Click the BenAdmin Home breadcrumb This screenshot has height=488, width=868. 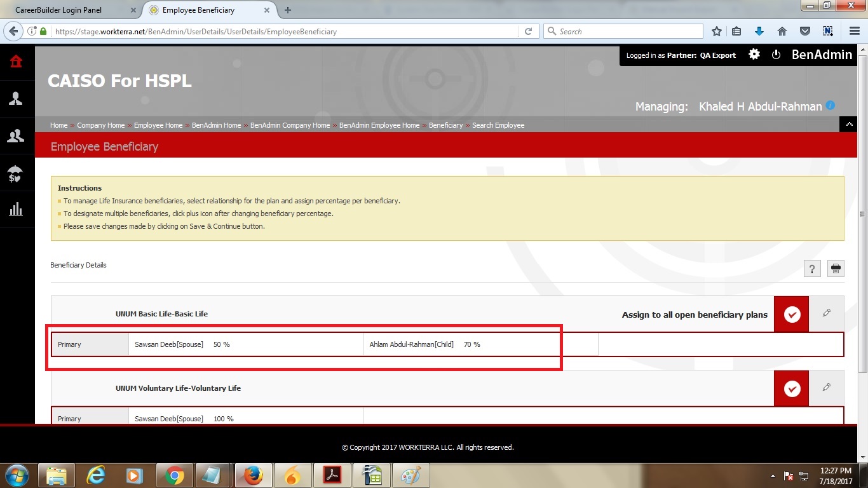click(x=216, y=125)
